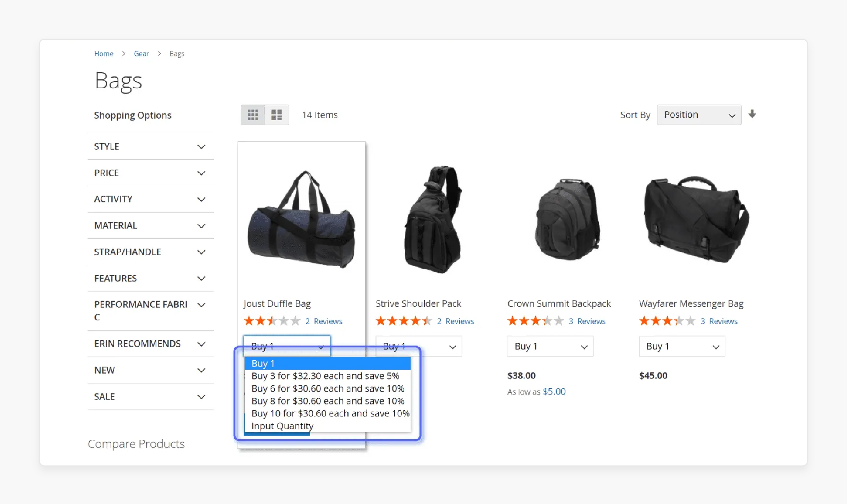Open Strive Shoulder Pack quantity dropdown
Viewport: 847px width, 504px height.
(419, 346)
